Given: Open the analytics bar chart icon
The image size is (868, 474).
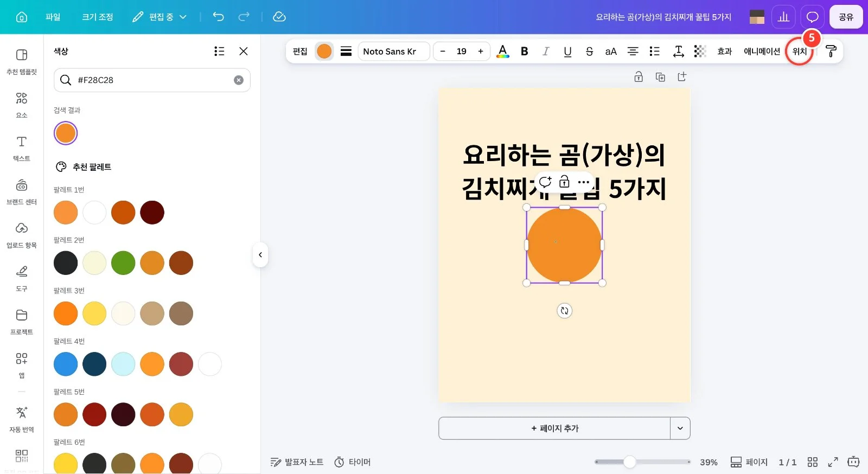Looking at the screenshot, I should click(x=783, y=17).
